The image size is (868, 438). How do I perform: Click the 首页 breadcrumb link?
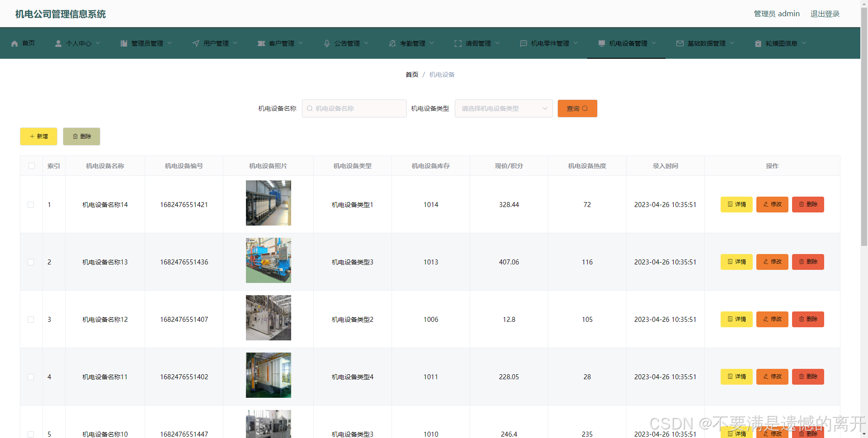tap(412, 75)
